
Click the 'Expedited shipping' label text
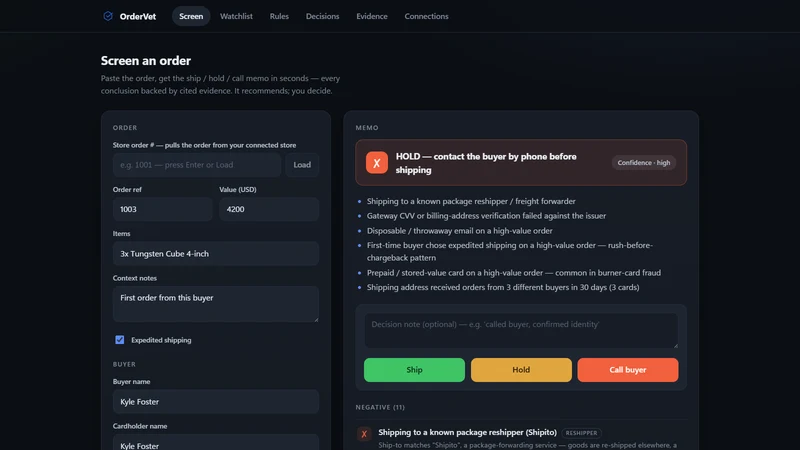(161, 340)
